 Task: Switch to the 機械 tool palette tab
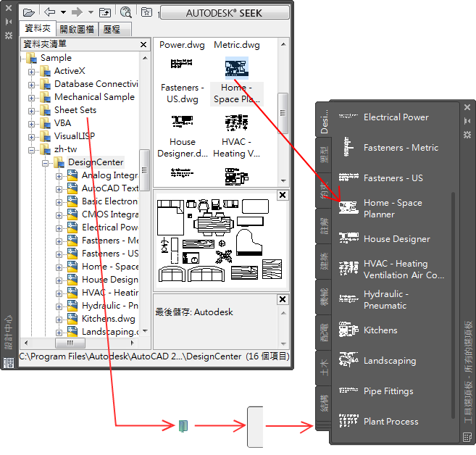click(324, 297)
